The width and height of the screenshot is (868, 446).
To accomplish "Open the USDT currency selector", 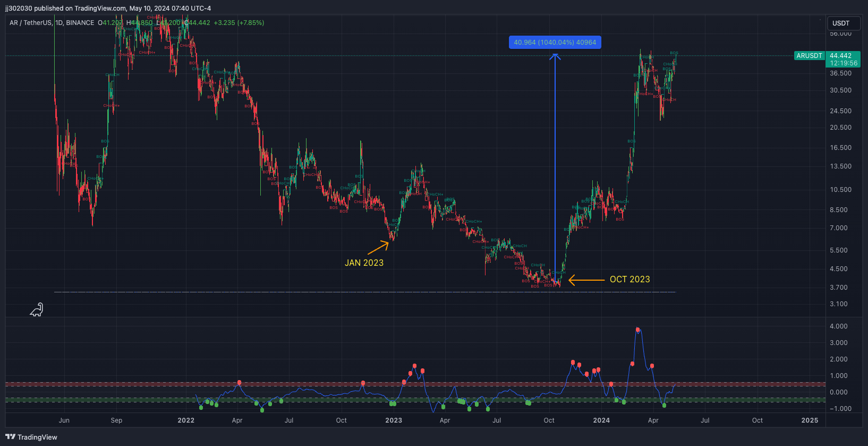I will pyautogui.click(x=844, y=23).
